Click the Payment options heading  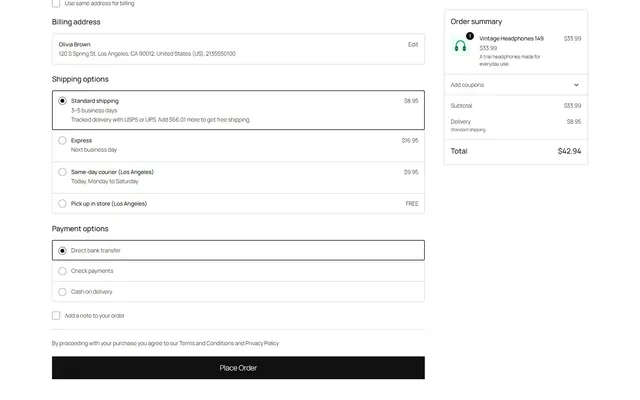80,229
